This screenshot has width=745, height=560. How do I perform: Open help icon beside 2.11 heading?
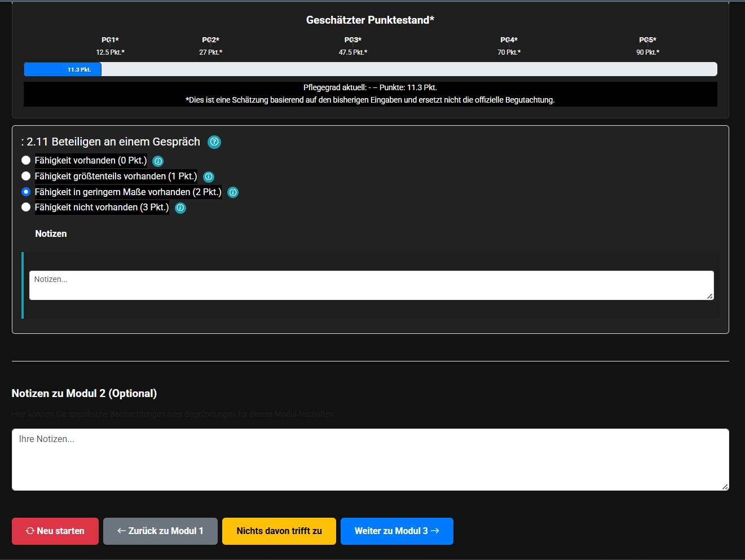click(214, 142)
